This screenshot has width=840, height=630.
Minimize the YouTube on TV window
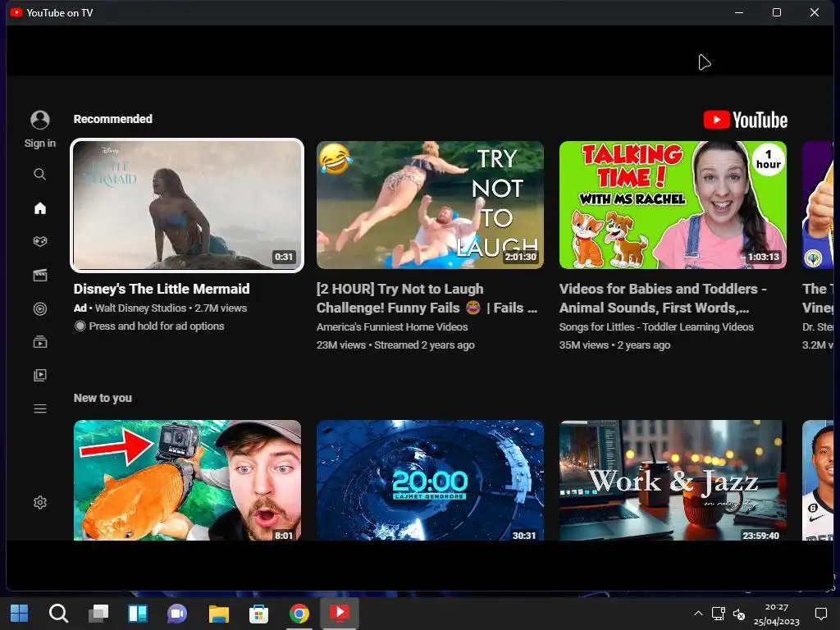[739, 12]
